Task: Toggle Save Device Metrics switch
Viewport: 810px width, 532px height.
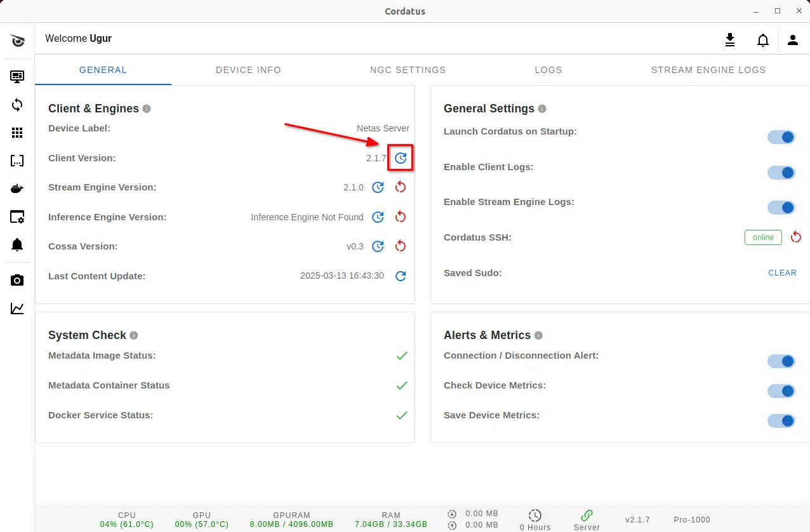Action: 781,421
